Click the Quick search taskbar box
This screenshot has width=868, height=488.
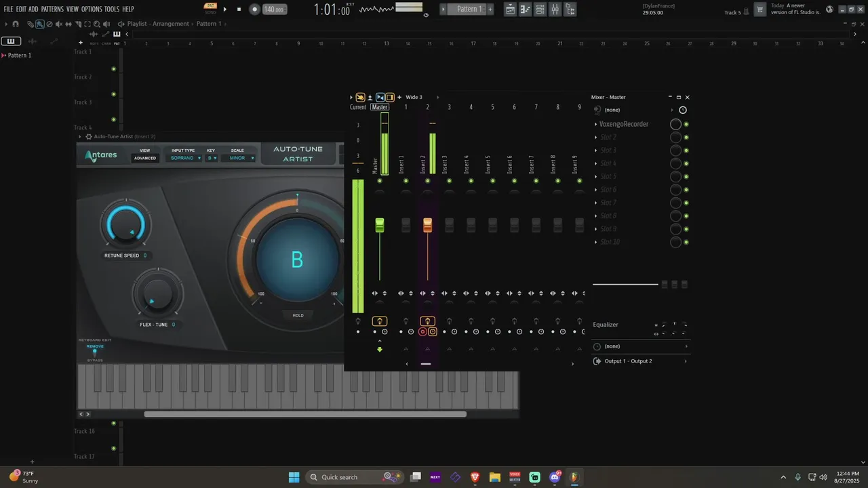point(353,477)
